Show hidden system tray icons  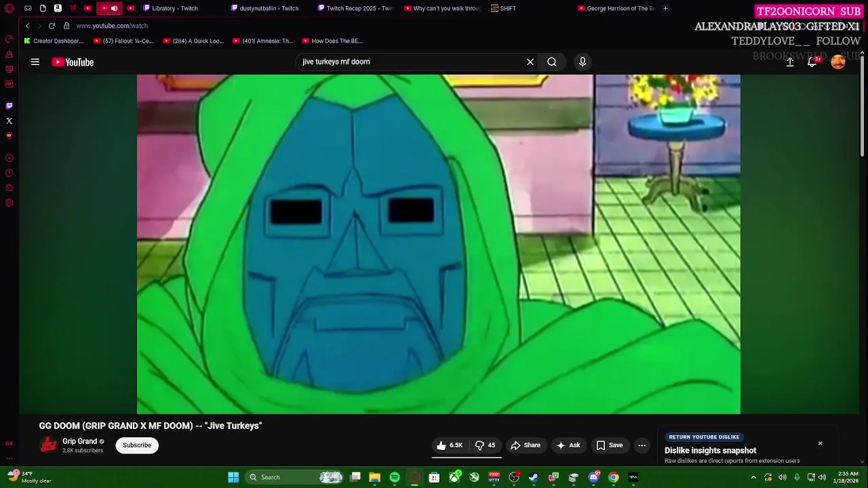coord(753,477)
